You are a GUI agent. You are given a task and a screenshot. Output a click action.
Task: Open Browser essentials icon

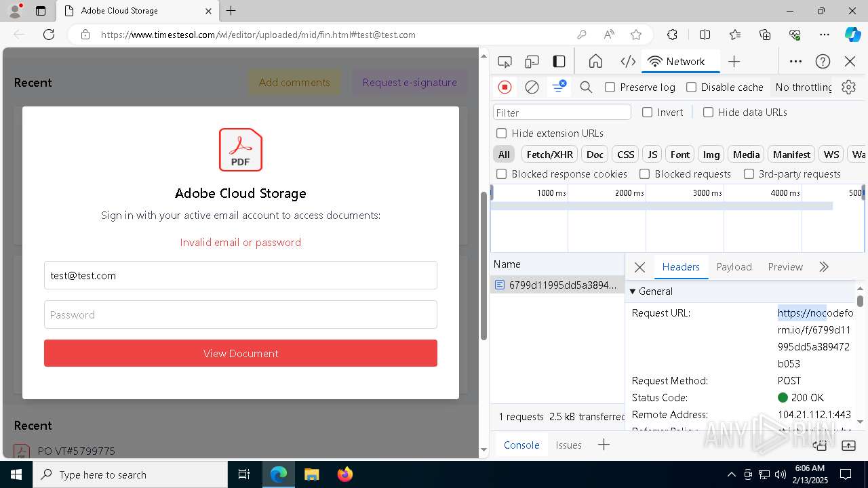tap(795, 35)
